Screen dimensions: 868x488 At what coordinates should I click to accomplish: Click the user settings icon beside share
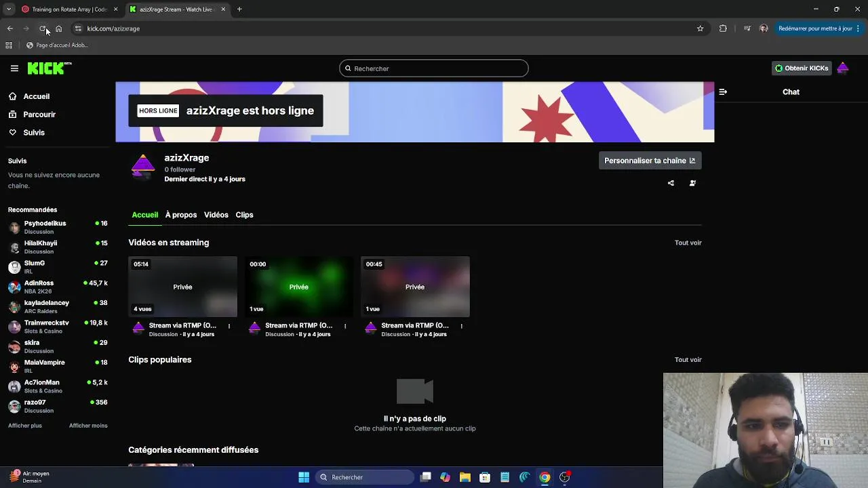[x=692, y=183]
